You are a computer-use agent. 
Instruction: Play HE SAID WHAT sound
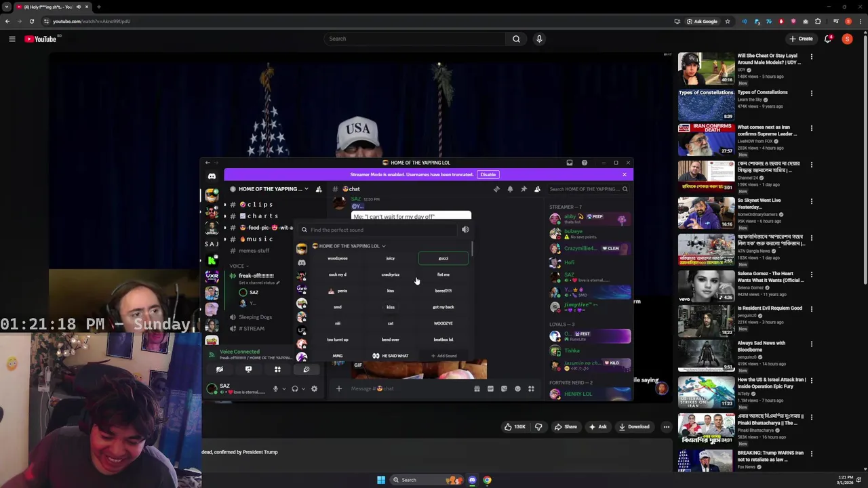(x=391, y=356)
